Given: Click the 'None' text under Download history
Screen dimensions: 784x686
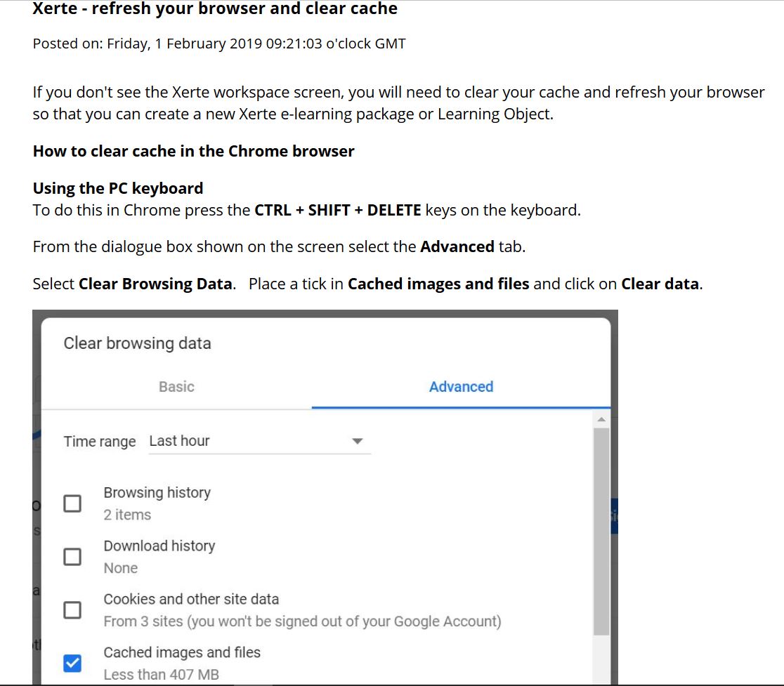Looking at the screenshot, I should 121,568.
